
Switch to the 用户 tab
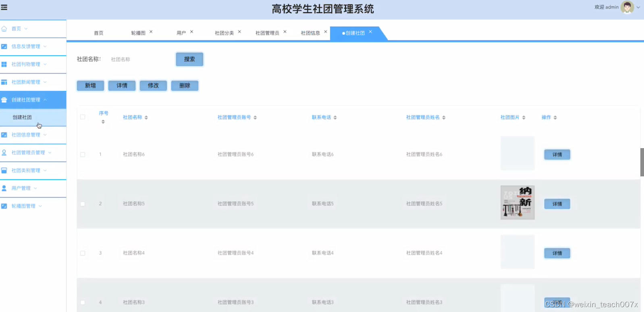point(181,33)
